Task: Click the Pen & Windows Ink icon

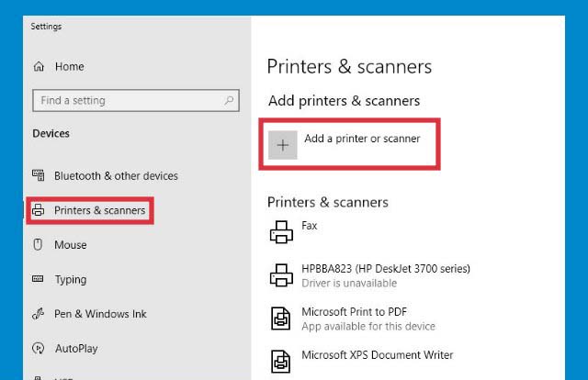Action: click(39, 313)
